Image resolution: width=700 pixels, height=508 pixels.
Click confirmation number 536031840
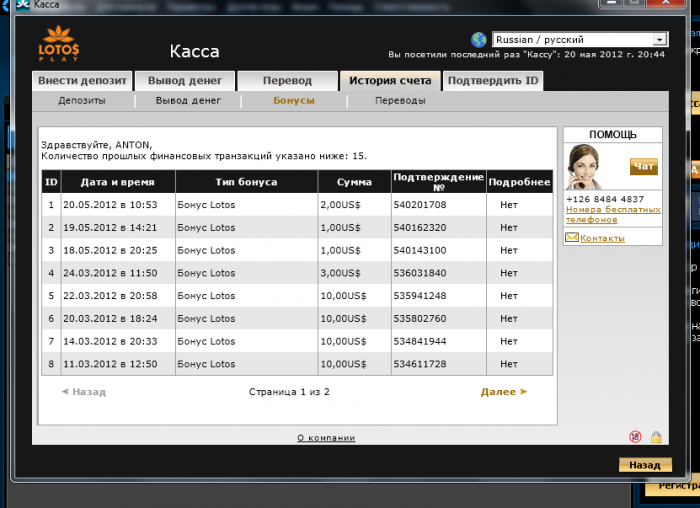point(420,273)
